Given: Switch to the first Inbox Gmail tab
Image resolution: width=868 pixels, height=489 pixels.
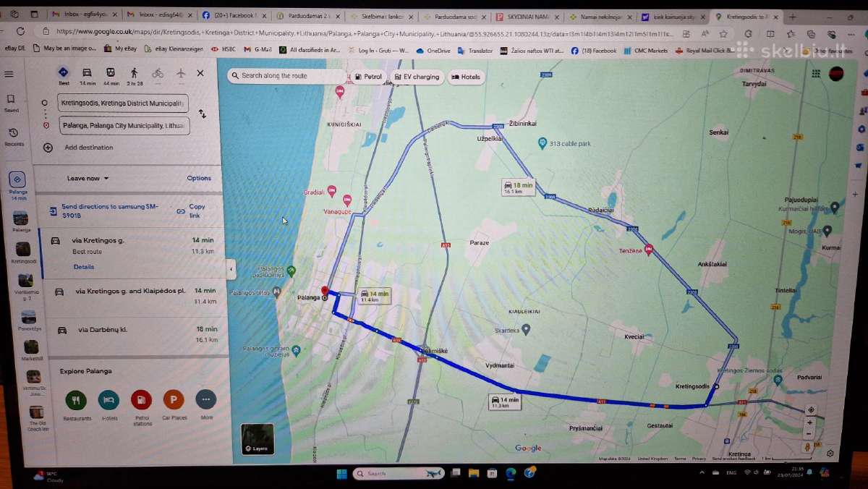Looking at the screenshot, I should [x=84, y=15].
